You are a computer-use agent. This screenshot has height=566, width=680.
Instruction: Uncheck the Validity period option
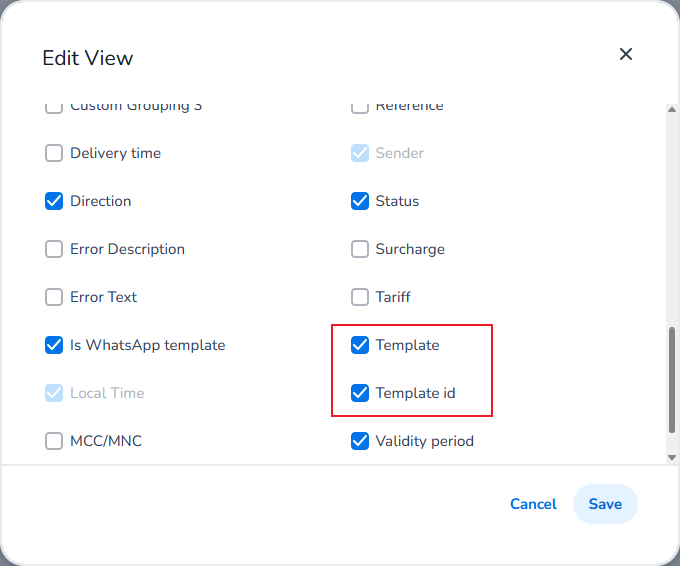point(360,441)
